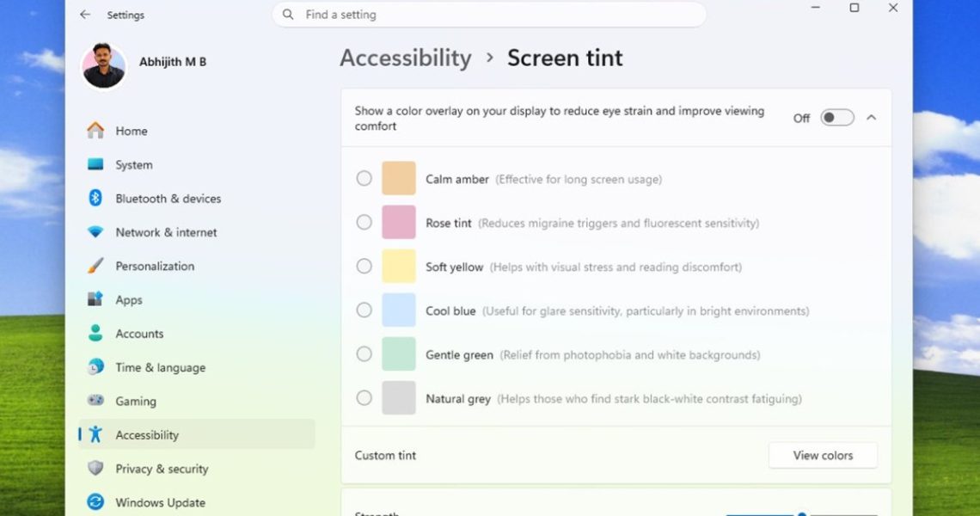This screenshot has height=516, width=980.
Task: Open the Accounts settings page
Action: coord(139,334)
